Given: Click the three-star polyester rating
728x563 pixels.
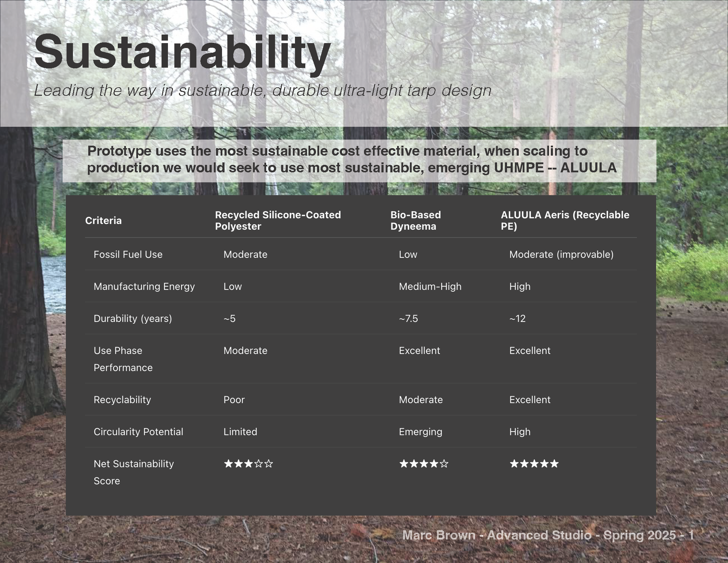Looking at the screenshot, I should pyautogui.click(x=248, y=464).
